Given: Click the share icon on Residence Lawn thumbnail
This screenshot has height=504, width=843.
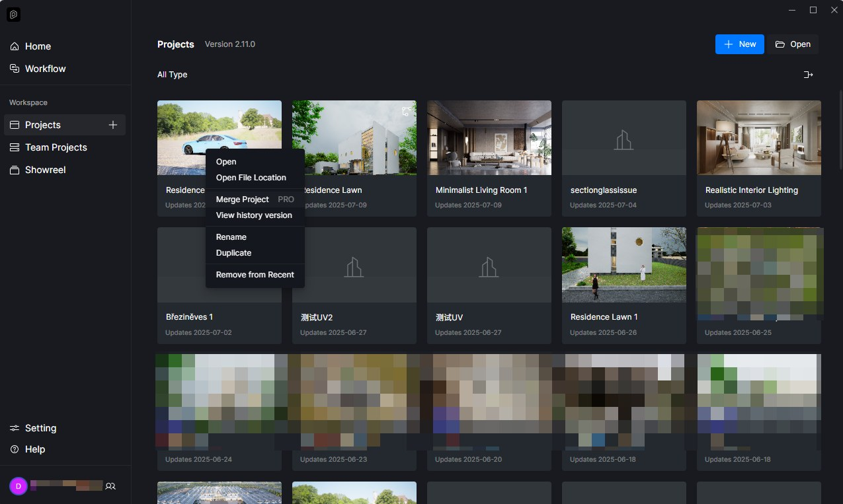Looking at the screenshot, I should 407,111.
